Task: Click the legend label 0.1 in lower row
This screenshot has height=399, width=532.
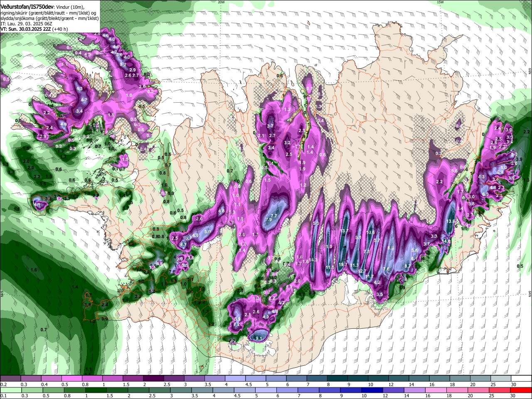Action: [3, 396]
